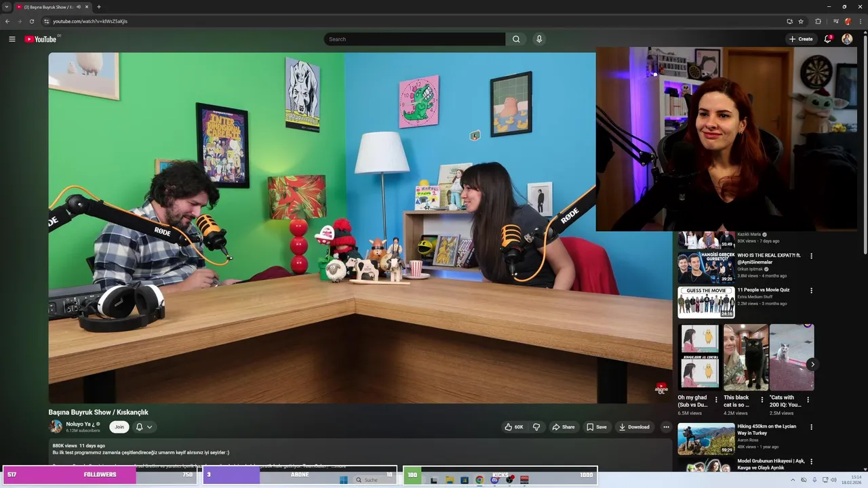Image resolution: width=868 pixels, height=488 pixels.
Task: Open the 11 People vs Movie Quiz thumbnail
Action: click(706, 302)
